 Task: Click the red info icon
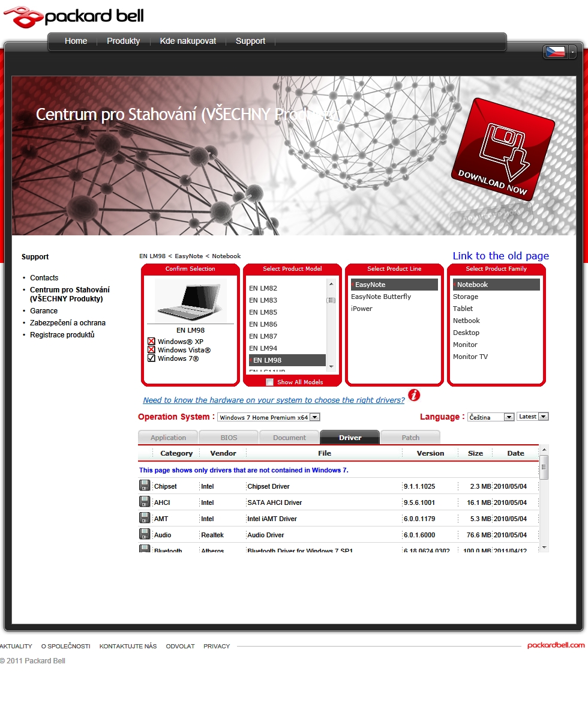click(x=414, y=396)
